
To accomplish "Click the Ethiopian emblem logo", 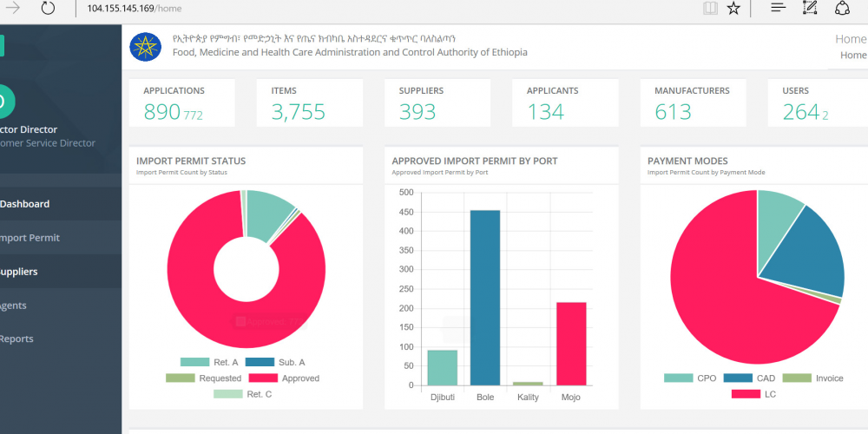I will click(146, 46).
